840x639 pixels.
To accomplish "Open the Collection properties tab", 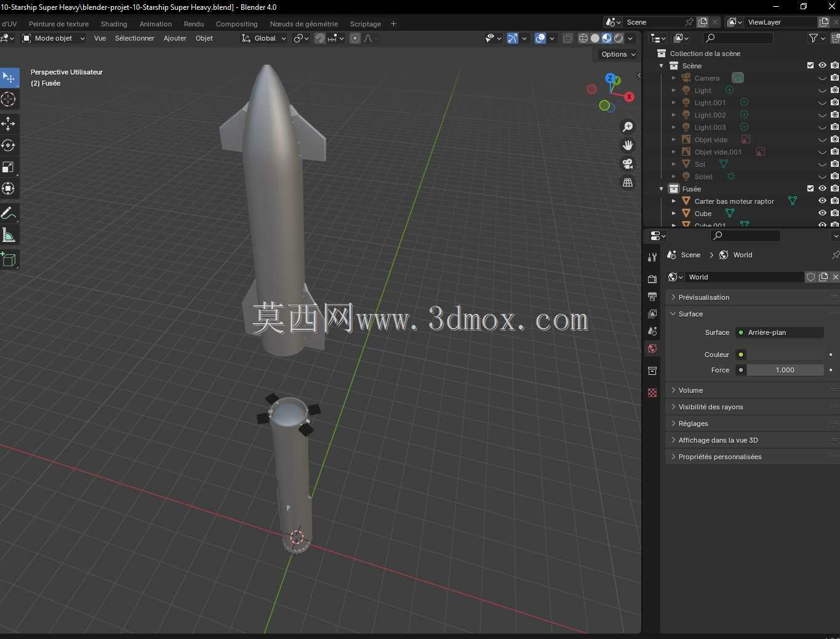I will pos(652,371).
